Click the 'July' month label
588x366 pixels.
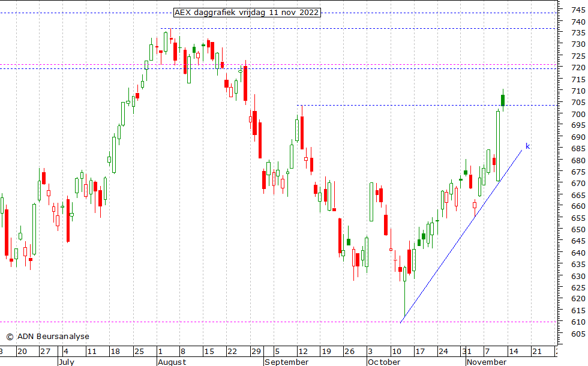[67, 362]
